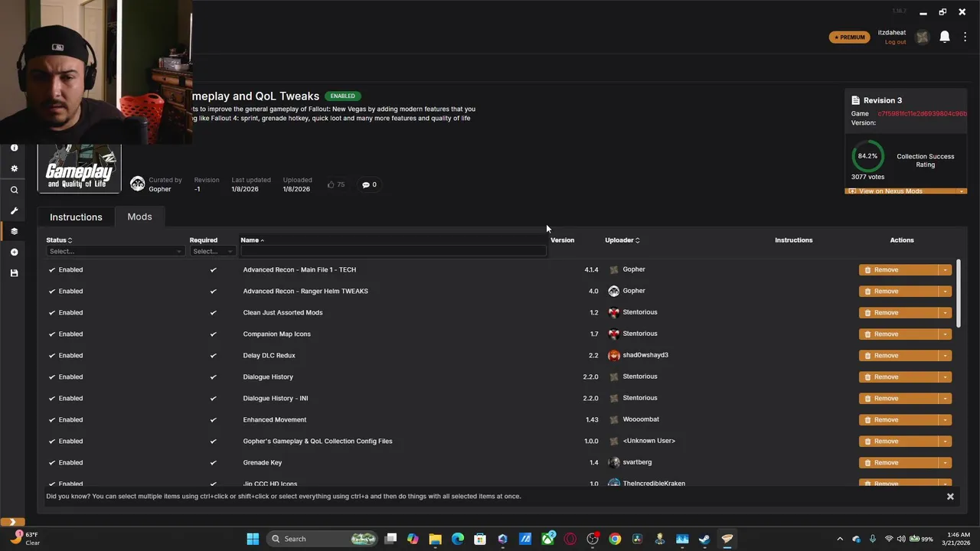Click the Version column header
The image size is (980, 551).
[x=562, y=240]
